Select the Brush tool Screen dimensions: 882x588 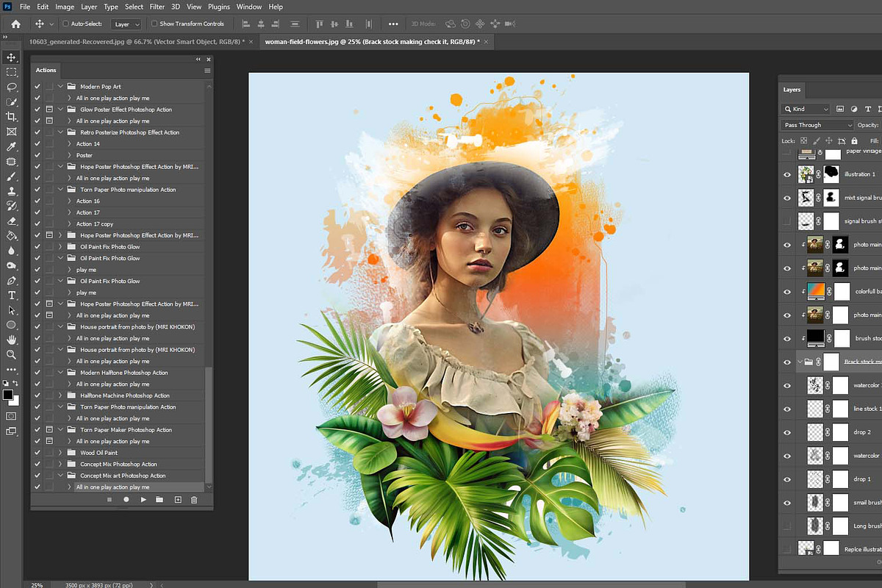click(11, 176)
